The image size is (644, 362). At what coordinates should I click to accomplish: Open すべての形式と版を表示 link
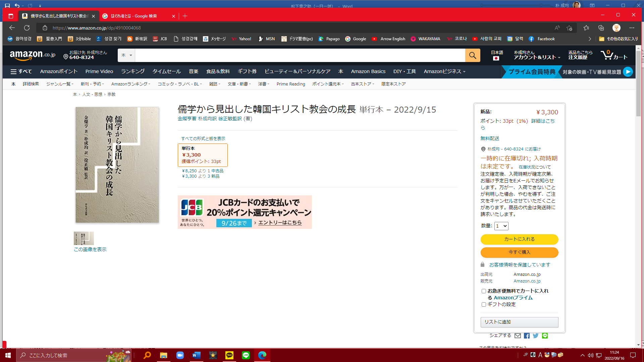(x=203, y=139)
